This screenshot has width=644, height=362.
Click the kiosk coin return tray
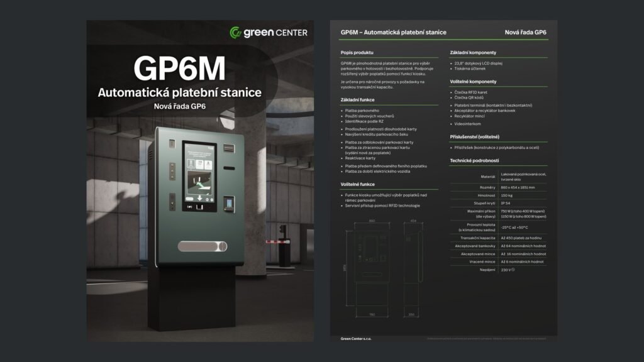tap(202, 246)
